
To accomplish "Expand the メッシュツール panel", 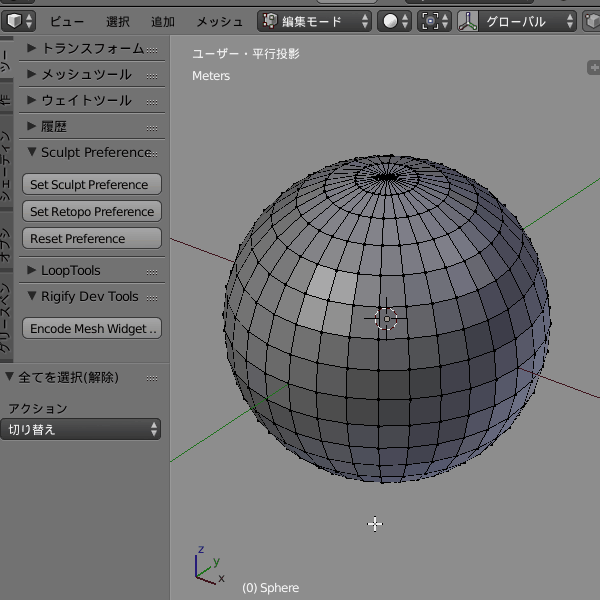I will click(92, 75).
